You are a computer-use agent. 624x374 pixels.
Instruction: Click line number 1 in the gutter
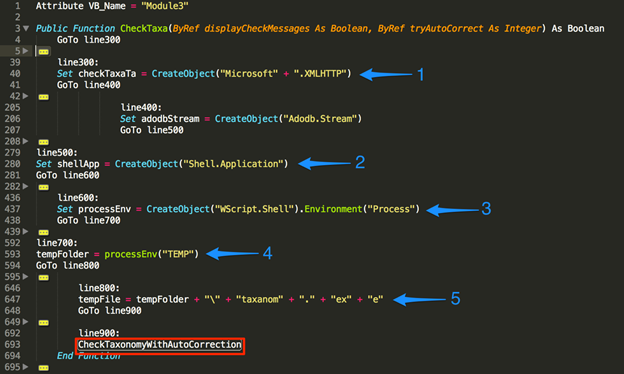(18, 6)
